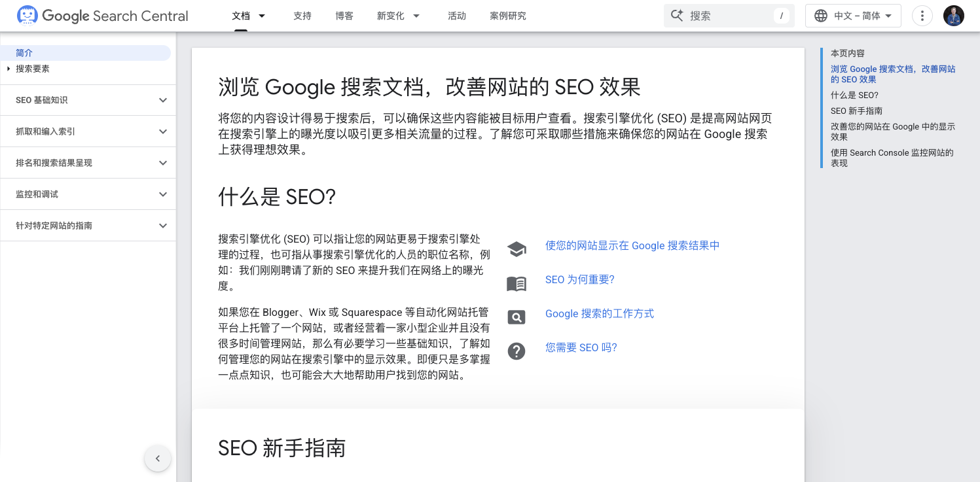Viewport: 980px width, 482px height.
Task: Open the 案例研究 tab
Action: 508,16
